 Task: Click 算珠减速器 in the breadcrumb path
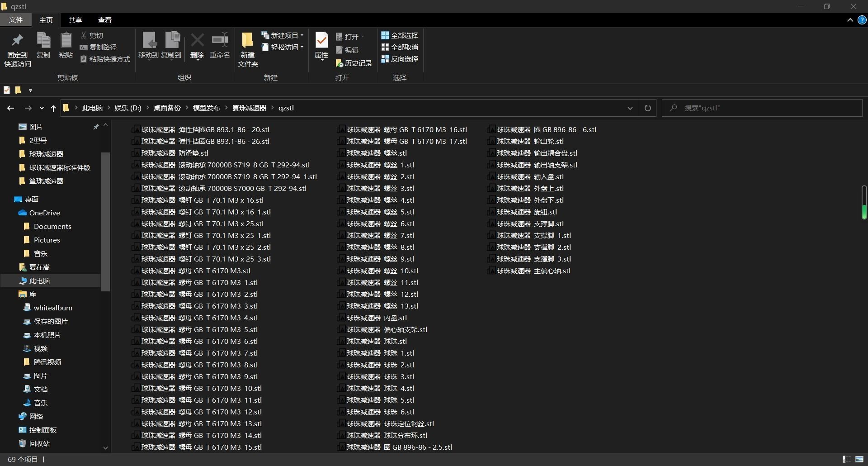point(249,108)
